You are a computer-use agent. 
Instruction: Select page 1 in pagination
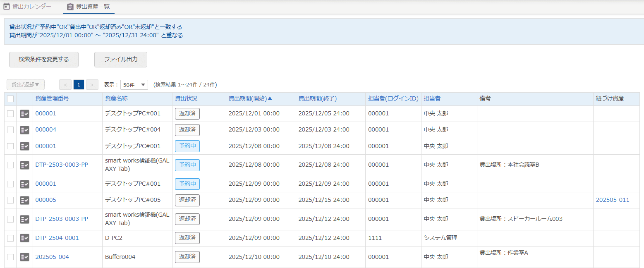[x=79, y=85]
